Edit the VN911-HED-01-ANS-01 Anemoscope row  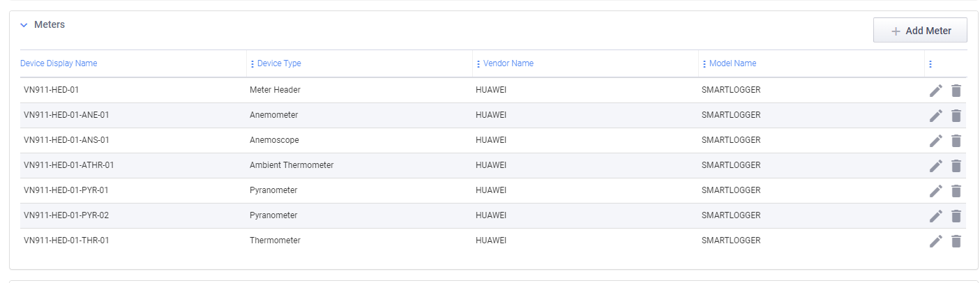(935, 141)
